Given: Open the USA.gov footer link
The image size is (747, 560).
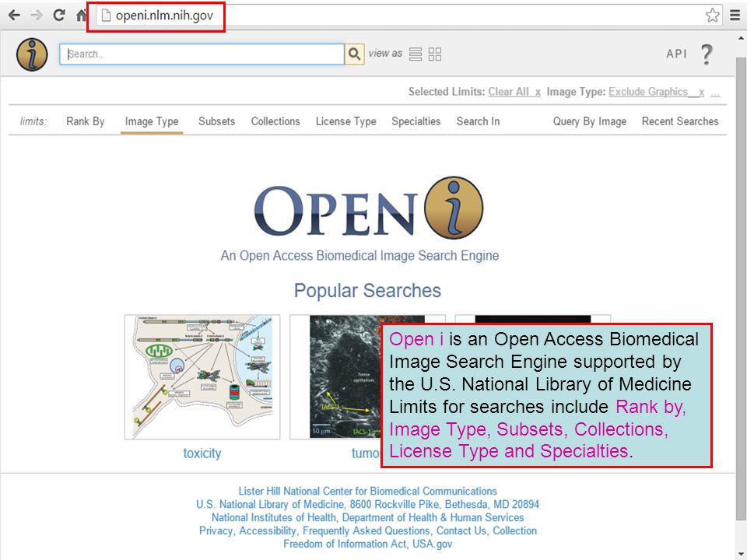Looking at the screenshot, I should pos(432,544).
